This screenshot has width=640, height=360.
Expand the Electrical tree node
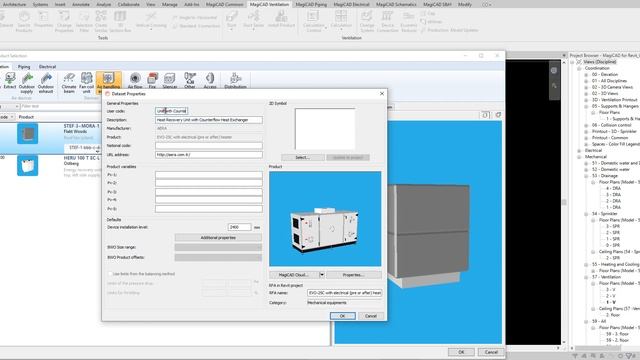point(579,150)
